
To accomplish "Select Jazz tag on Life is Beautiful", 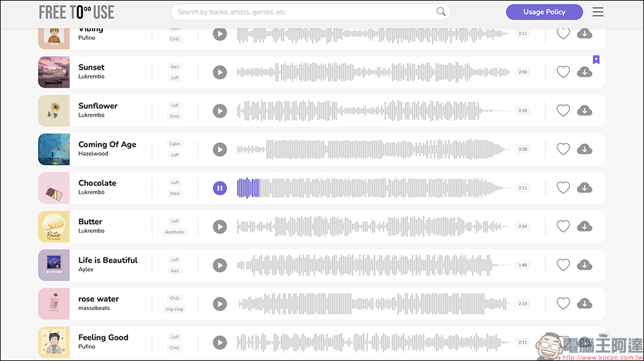I will [175, 271].
